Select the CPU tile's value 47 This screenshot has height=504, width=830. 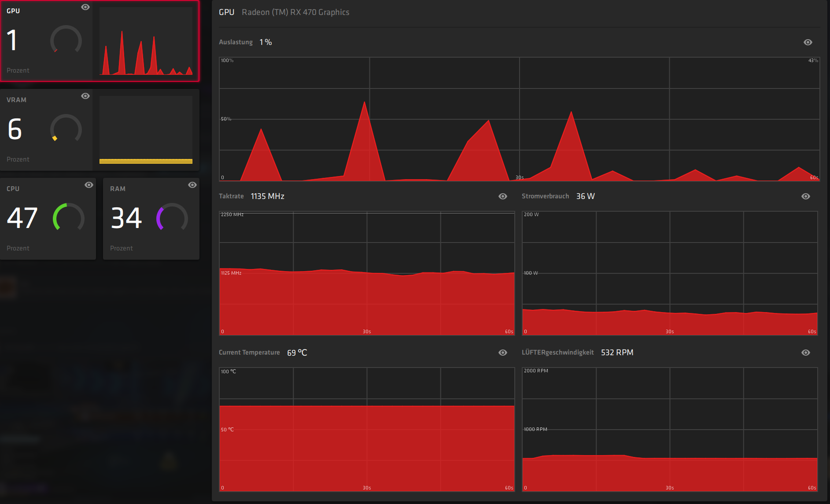[22, 218]
